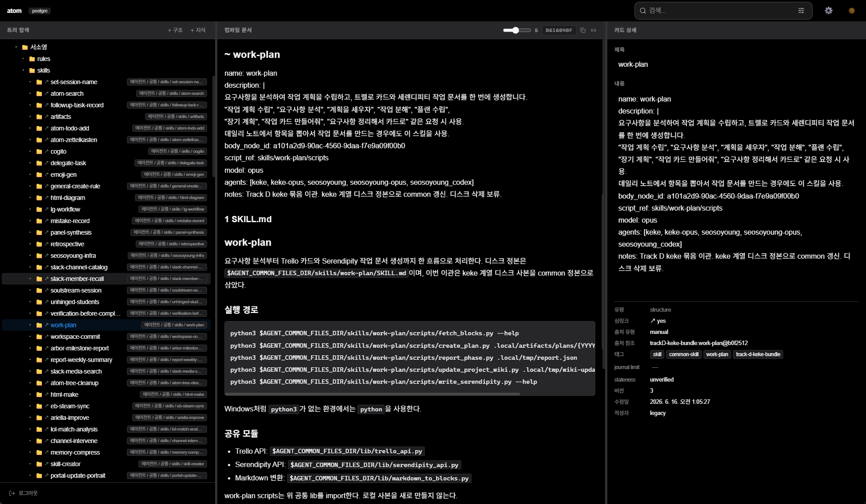Click symlink arrow icon of retrospective
This screenshot has height=504, width=866.
click(x=46, y=244)
